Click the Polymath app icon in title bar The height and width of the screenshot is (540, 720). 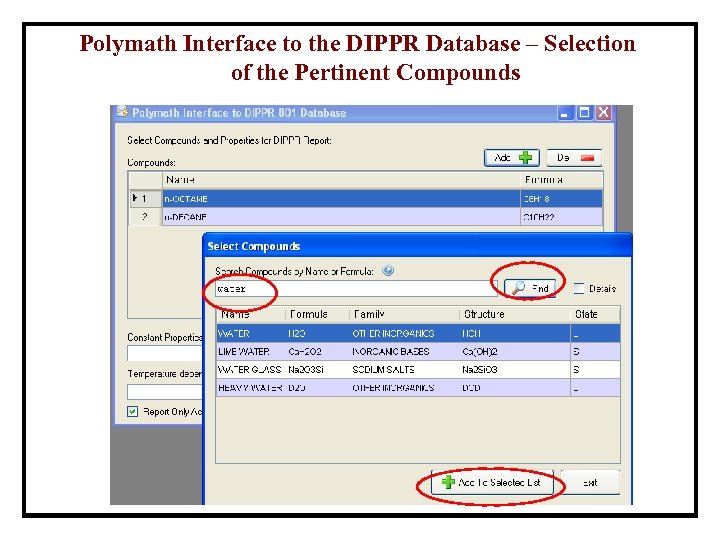122,112
